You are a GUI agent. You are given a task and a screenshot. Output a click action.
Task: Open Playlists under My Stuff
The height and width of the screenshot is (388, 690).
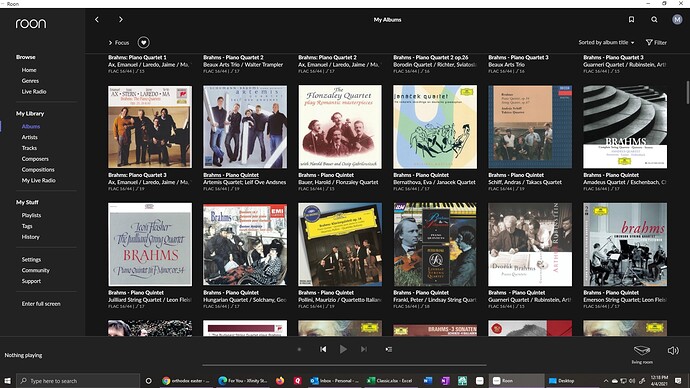pyautogui.click(x=31, y=215)
